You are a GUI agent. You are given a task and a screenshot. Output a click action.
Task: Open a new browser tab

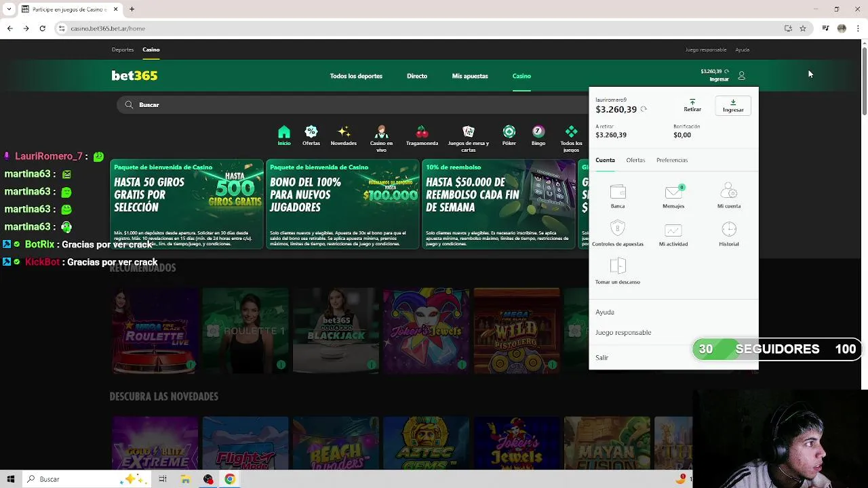tap(132, 9)
